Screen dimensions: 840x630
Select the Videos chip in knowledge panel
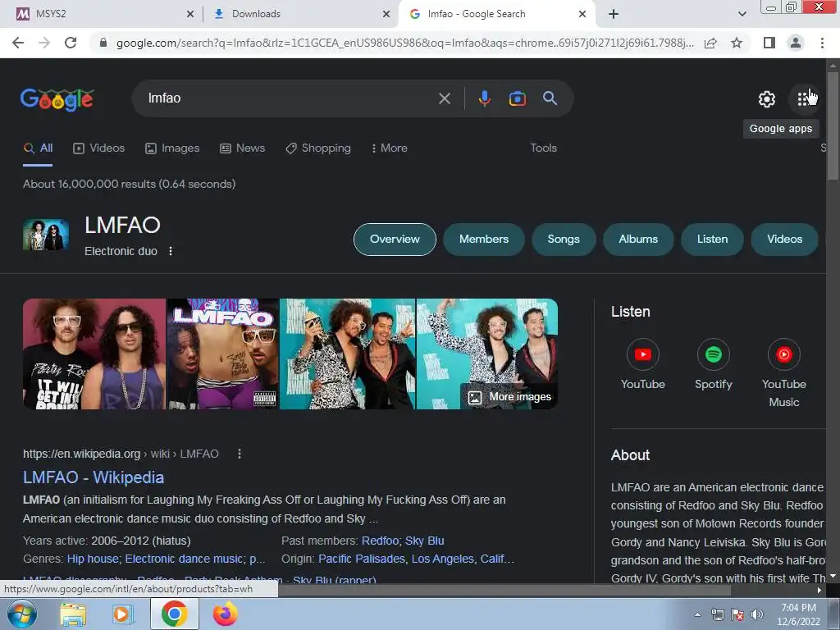click(784, 240)
